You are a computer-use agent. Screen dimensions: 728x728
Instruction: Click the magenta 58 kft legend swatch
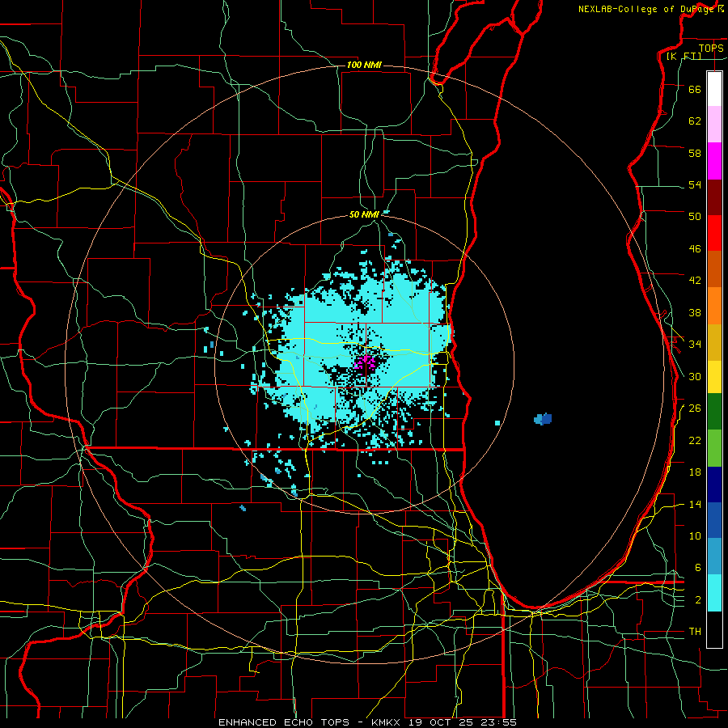point(714,161)
